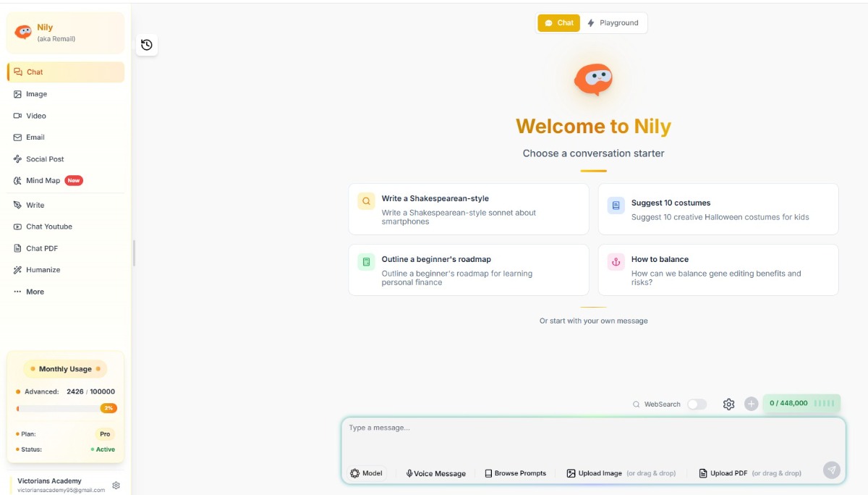This screenshot has height=495, width=868.
Task: Open the chat history clock icon
Action: (147, 45)
